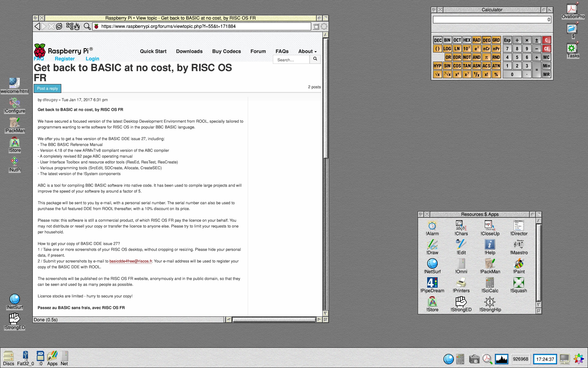This screenshot has width=588, height=368.
Task: Open !Chars in the Apps window
Action: pos(461,228)
